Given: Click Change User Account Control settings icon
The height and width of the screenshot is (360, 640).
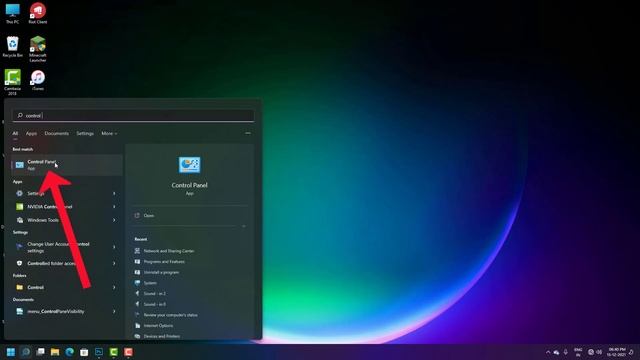Looking at the screenshot, I should [19, 247].
